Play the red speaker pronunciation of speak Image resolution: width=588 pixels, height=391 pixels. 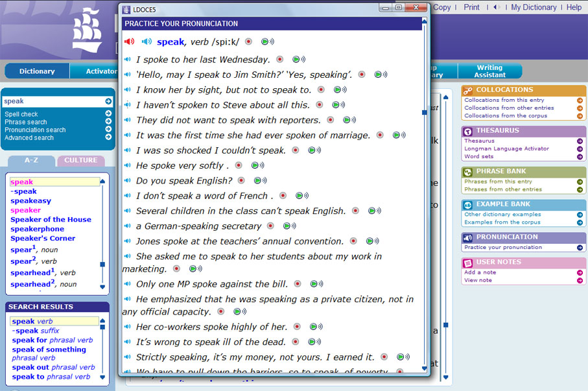pos(129,41)
